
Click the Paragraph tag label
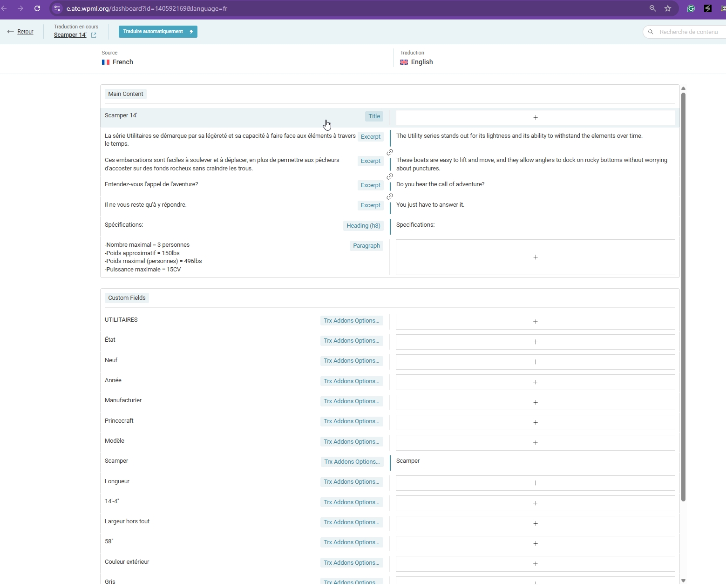(x=366, y=246)
